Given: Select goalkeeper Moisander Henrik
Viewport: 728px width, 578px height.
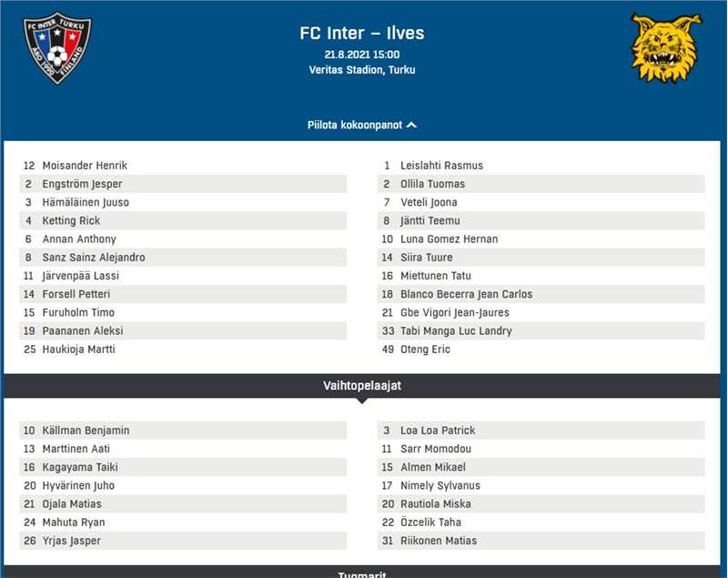Looking at the screenshot, I should (x=85, y=166).
